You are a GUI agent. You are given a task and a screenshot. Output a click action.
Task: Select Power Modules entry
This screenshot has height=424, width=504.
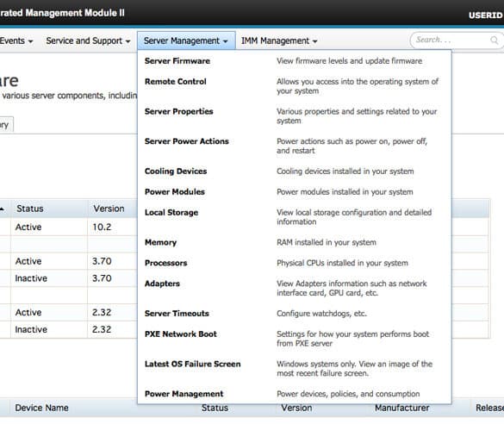pyautogui.click(x=175, y=191)
